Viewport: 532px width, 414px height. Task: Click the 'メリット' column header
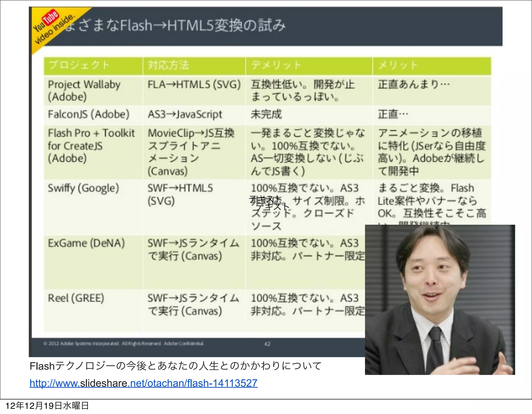pyautogui.click(x=432, y=66)
